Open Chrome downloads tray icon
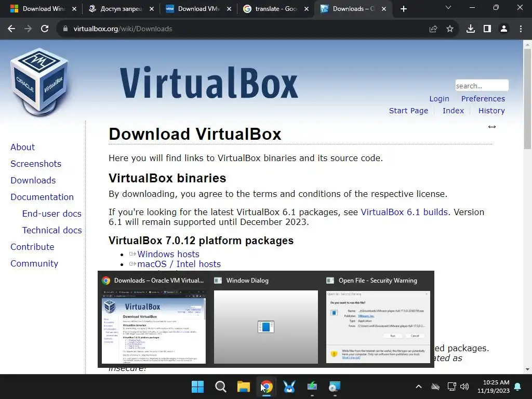The image size is (532, 399). (471, 29)
